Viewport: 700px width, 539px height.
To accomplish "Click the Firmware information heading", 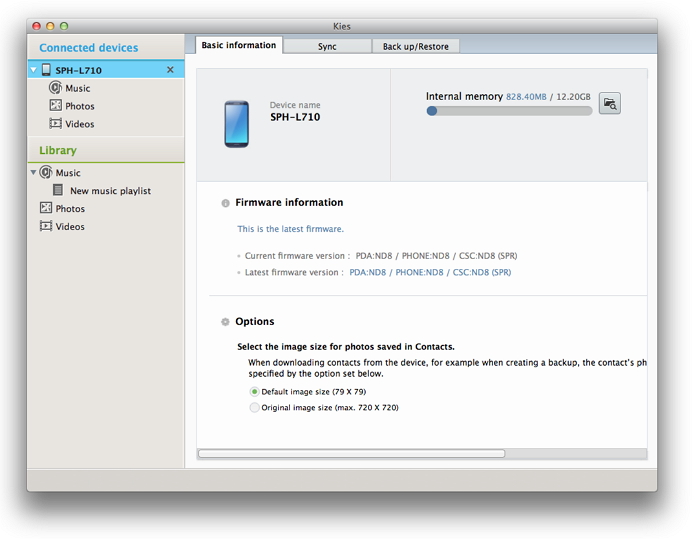I will click(289, 203).
